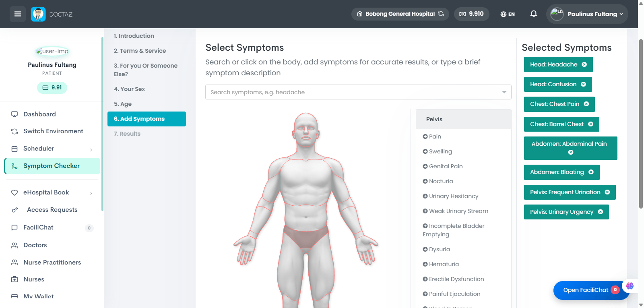Click the sidebar user avatar image
Image resolution: width=644 pixels, height=308 pixels.
point(52,51)
